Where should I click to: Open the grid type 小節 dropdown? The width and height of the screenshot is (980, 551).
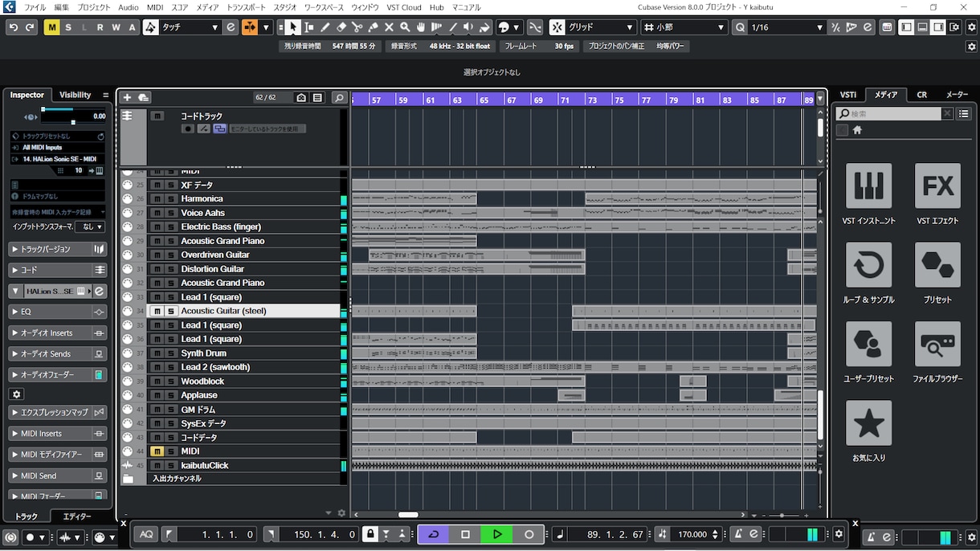point(684,27)
